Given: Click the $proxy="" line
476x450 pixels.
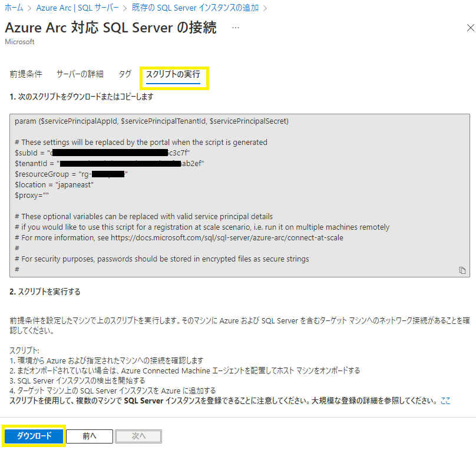Looking at the screenshot, I should click(x=32, y=196).
